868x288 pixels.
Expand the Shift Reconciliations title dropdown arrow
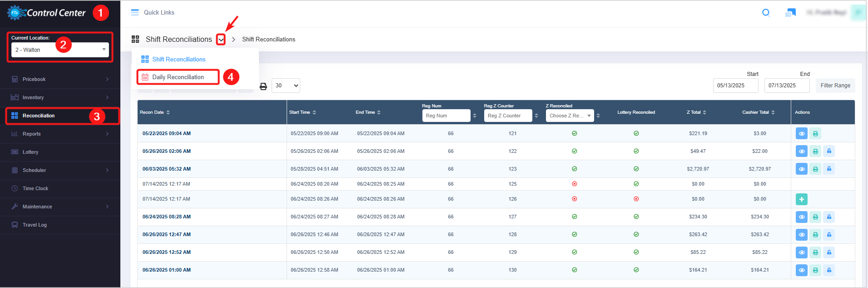[221, 40]
